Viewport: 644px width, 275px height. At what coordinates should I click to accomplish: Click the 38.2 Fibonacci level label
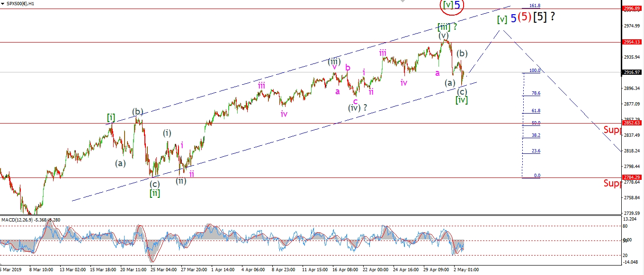click(536, 135)
